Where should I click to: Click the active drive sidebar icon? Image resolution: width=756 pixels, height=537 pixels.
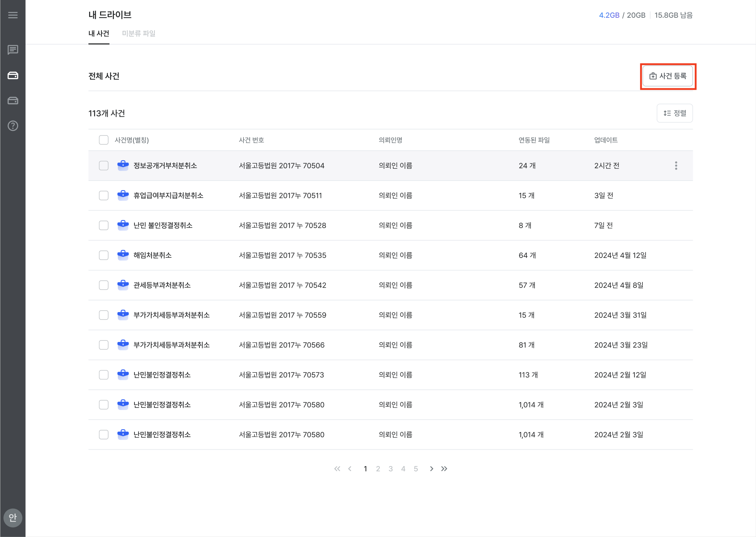click(x=13, y=76)
